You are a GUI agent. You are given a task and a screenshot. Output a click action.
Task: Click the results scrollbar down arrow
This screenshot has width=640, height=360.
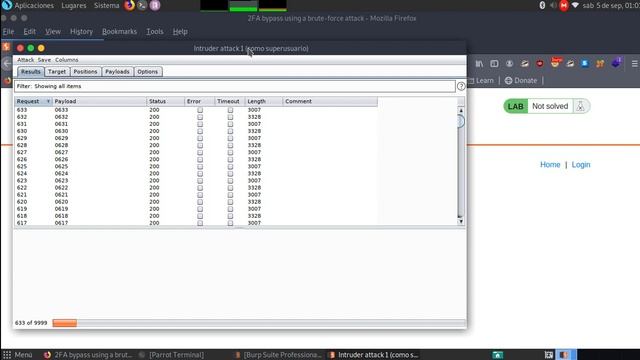pos(461,222)
